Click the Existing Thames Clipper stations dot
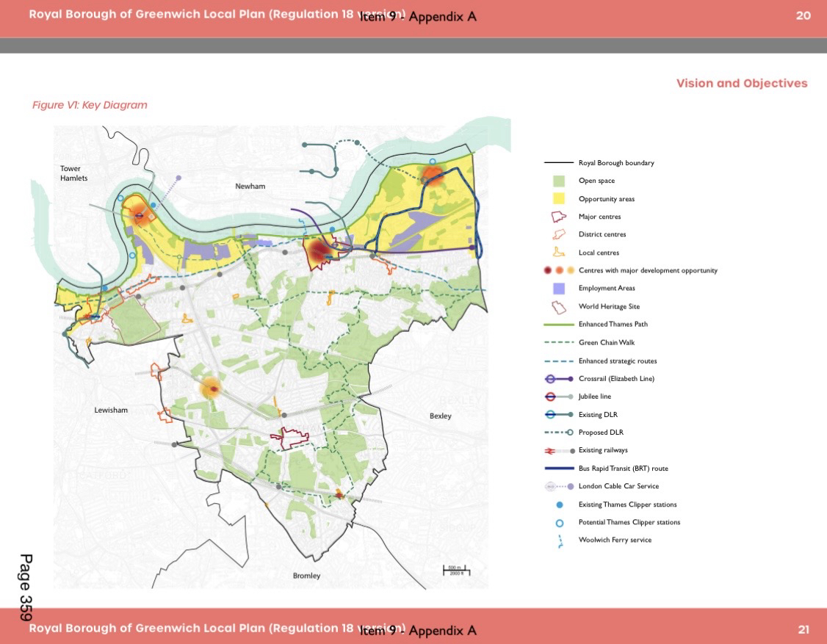 click(559, 504)
